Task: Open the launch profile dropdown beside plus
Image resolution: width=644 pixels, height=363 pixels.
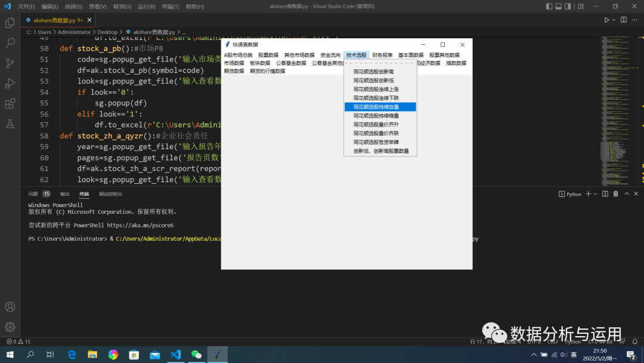Action: tap(595, 193)
